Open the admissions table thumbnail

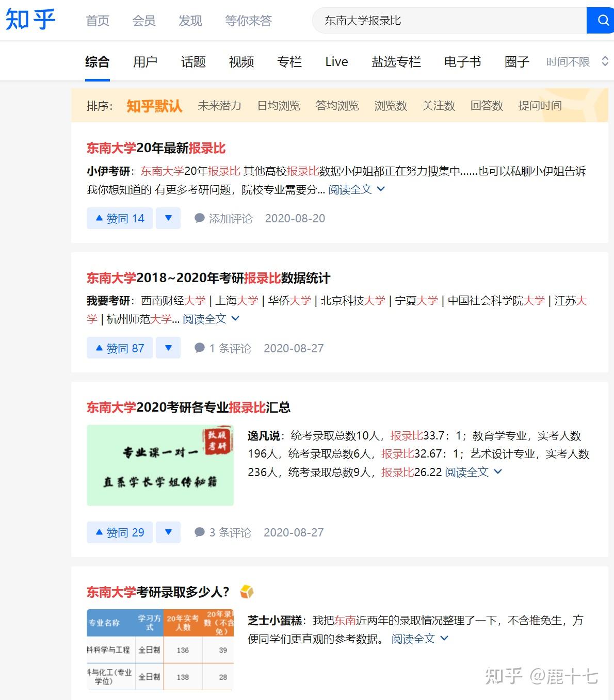(x=160, y=650)
